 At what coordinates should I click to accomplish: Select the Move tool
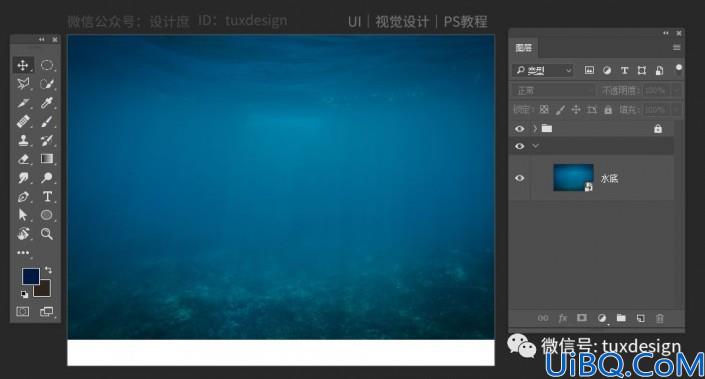click(x=23, y=65)
